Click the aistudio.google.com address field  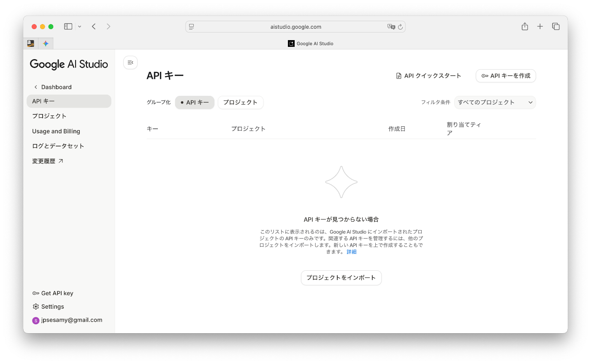[x=295, y=27]
